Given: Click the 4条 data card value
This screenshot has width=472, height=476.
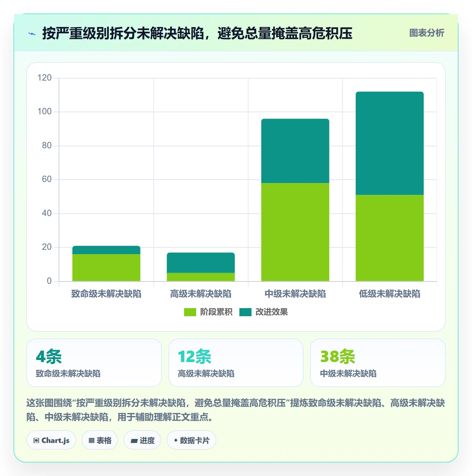Looking at the screenshot, I should [x=49, y=357].
